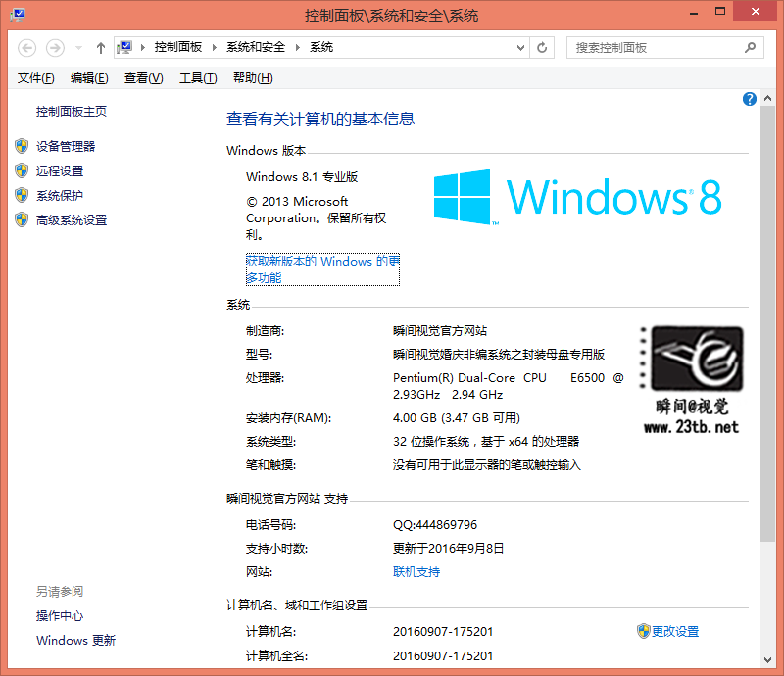This screenshot has width=784, height=676.
Task: Open the 查看(V) menu
Action: [143, 78]
